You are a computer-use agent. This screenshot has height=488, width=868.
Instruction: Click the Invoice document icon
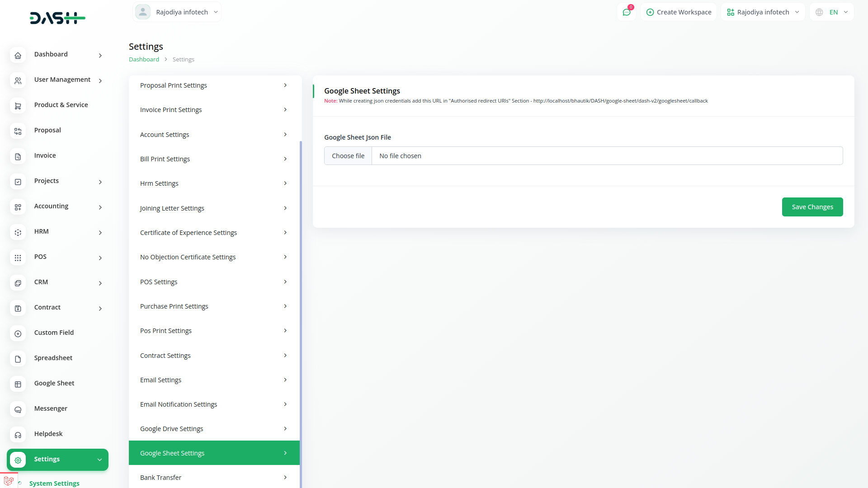coord(18,157)
